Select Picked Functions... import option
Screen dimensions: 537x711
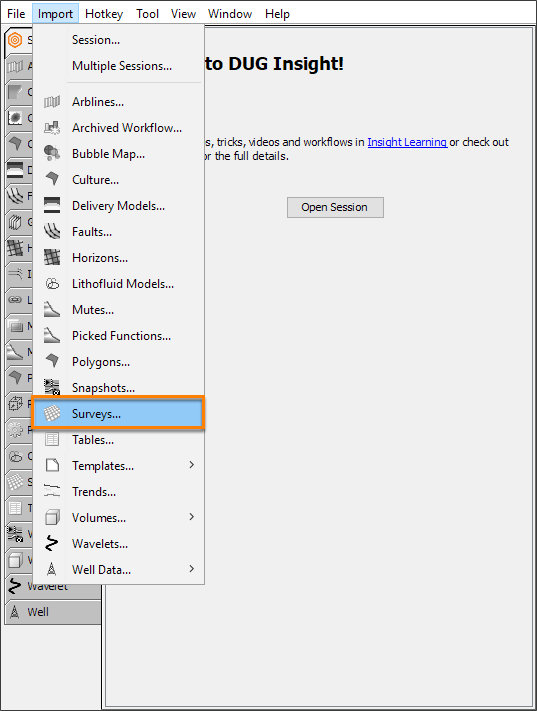point(118,336)
